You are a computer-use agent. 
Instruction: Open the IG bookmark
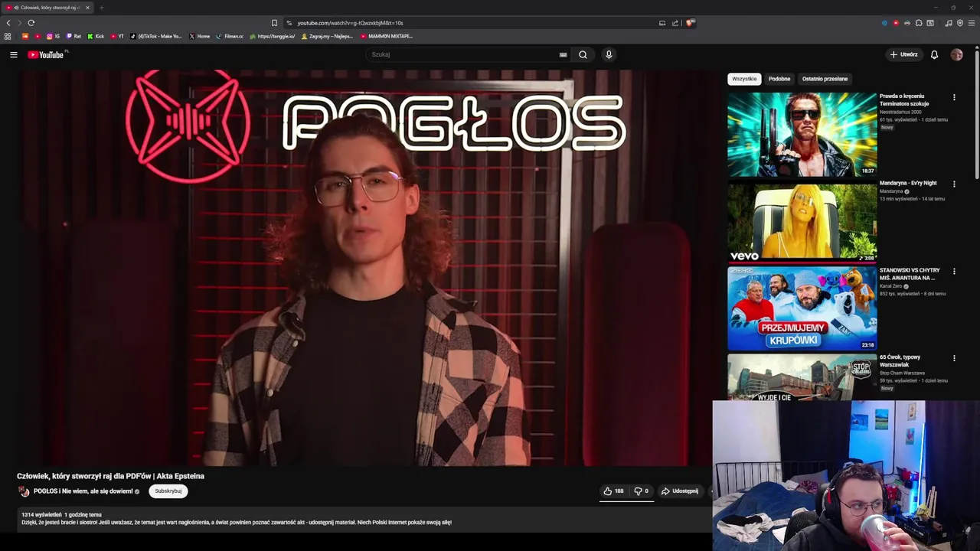click(53, 36)
